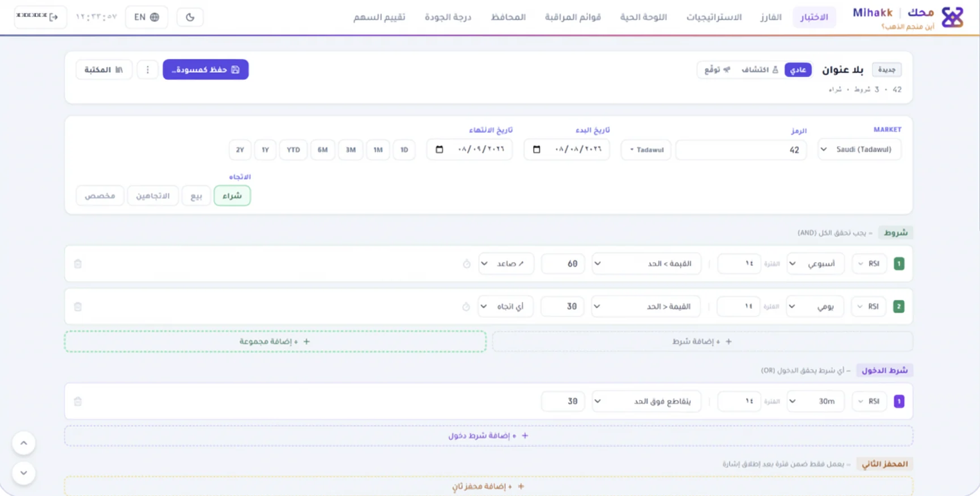This screenshot has height=496, width=980.
Task: Click weekly RSI threshold field 60
Action: [x=563, y=264]
